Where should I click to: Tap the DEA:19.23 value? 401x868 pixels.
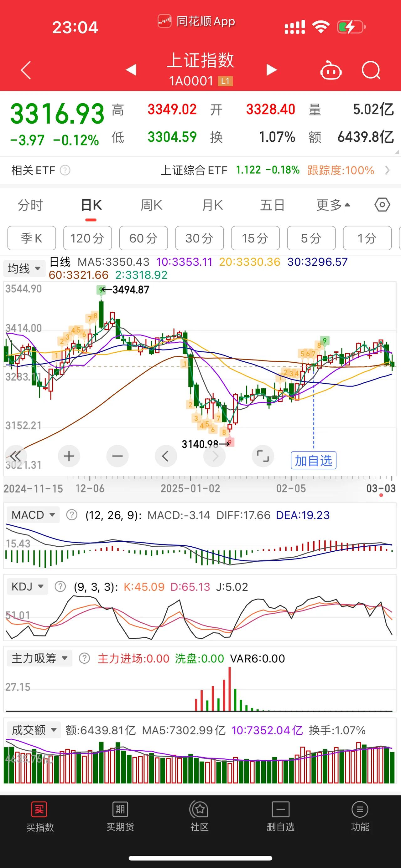(303, 515)
